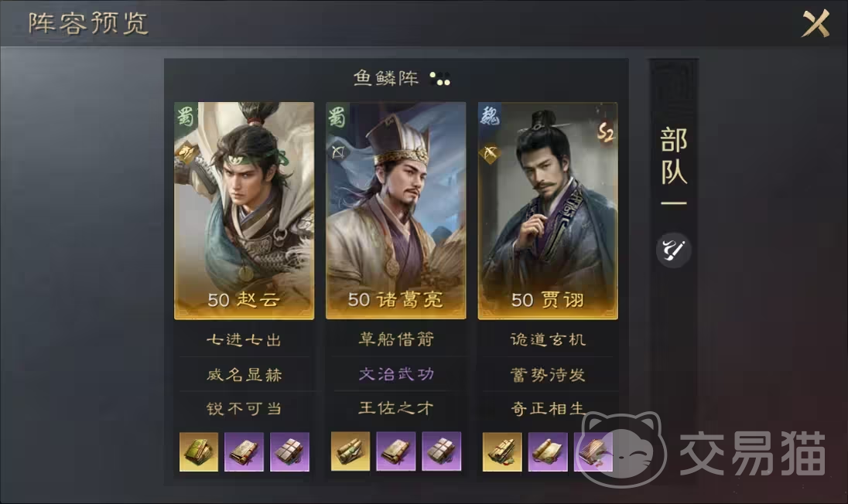View the 七进七出 skill
Image resolution: width=848 pixels, height=504 pixels.
[244, 340]
